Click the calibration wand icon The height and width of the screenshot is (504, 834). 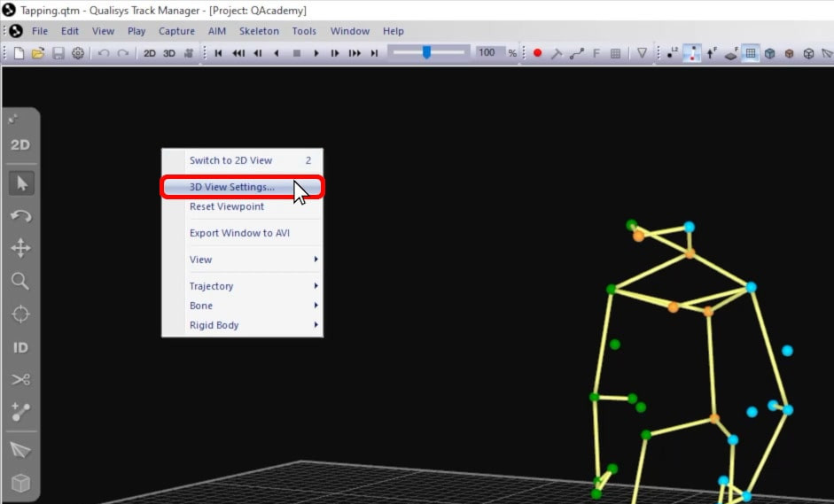557,53
